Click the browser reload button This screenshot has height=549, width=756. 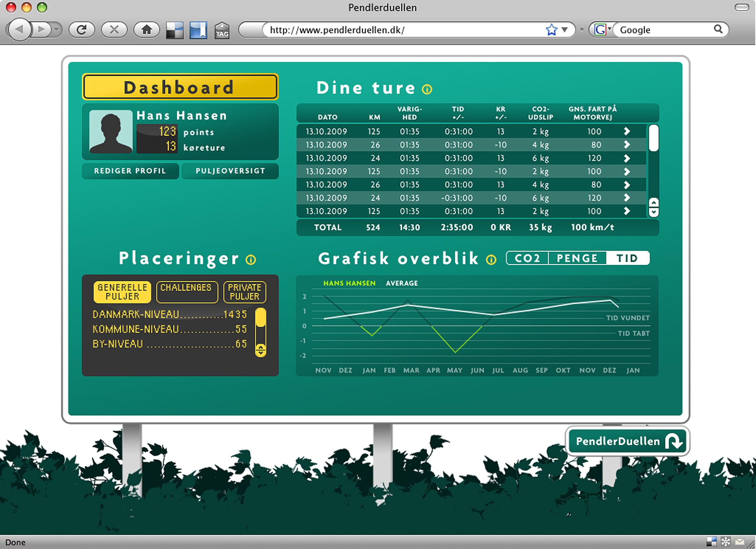coord(82,30)
